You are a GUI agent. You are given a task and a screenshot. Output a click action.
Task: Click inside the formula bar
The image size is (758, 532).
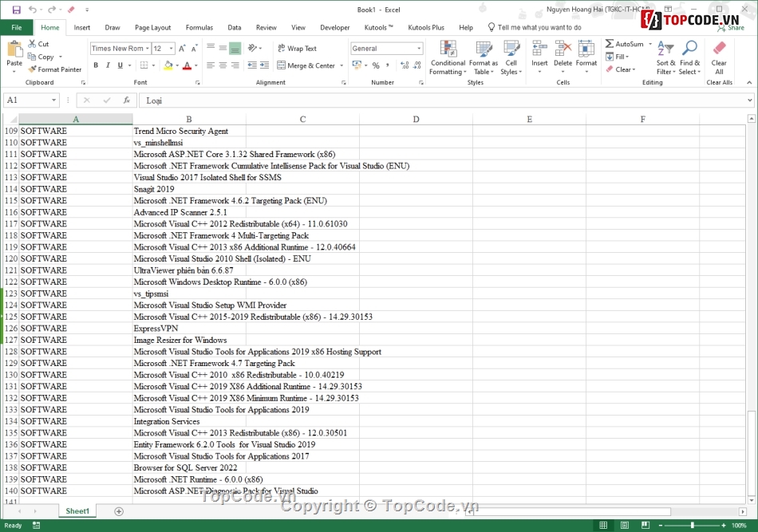[319, 100]
